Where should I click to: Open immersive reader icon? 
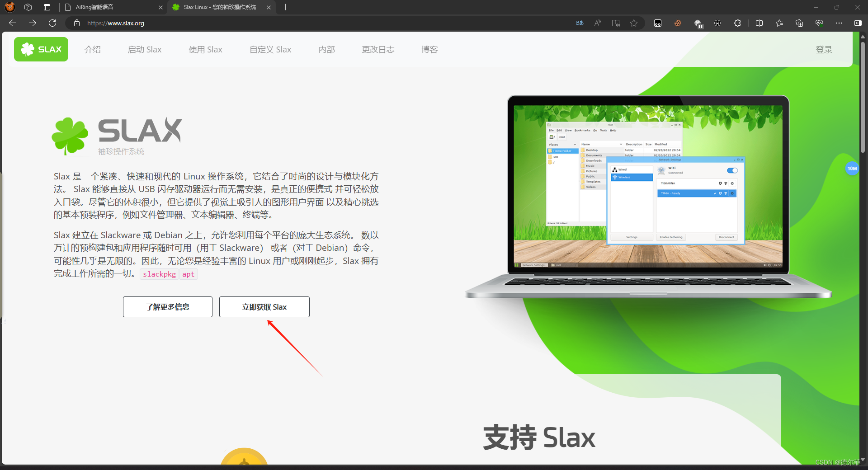[x=616, y=23]
